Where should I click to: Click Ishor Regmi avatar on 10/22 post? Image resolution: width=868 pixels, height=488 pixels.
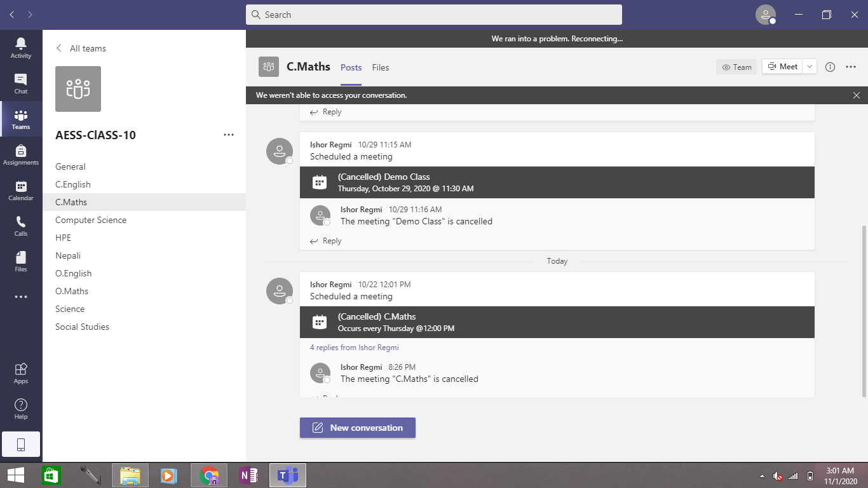coord(280,291)
